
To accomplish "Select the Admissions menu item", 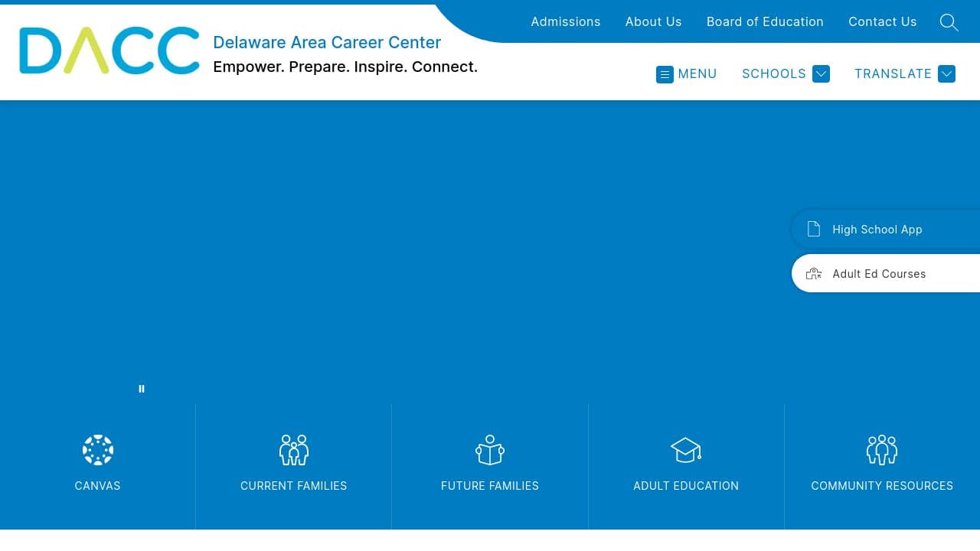I will pos(566,21).
